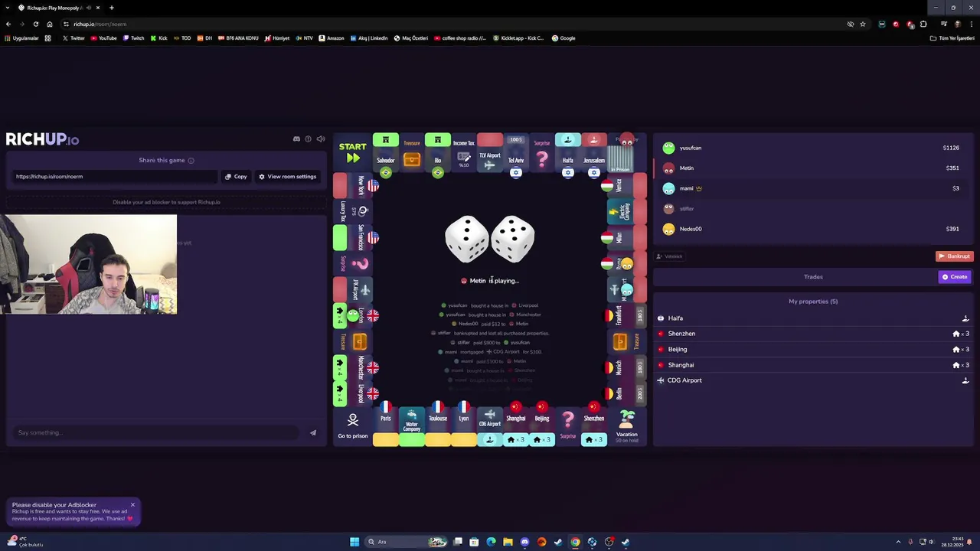Select the London property tile
This screenshot has height=551, width=980.
[353, 315]
